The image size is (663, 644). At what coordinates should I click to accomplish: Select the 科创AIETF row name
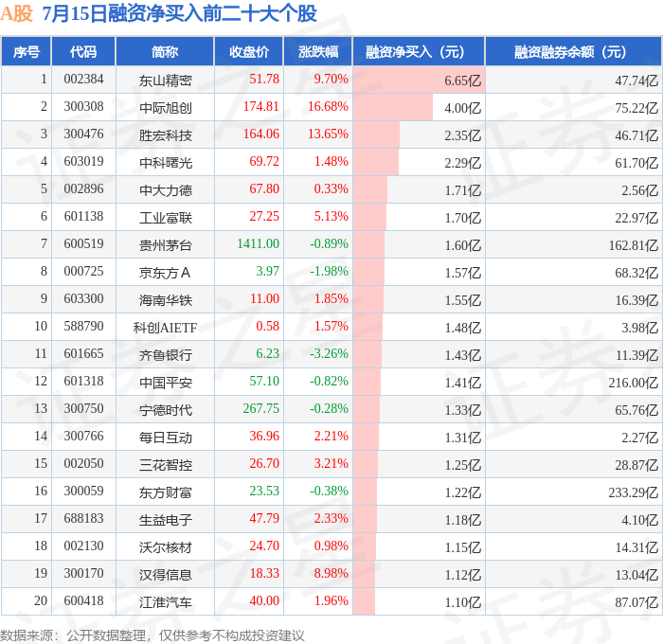[166, 328]
